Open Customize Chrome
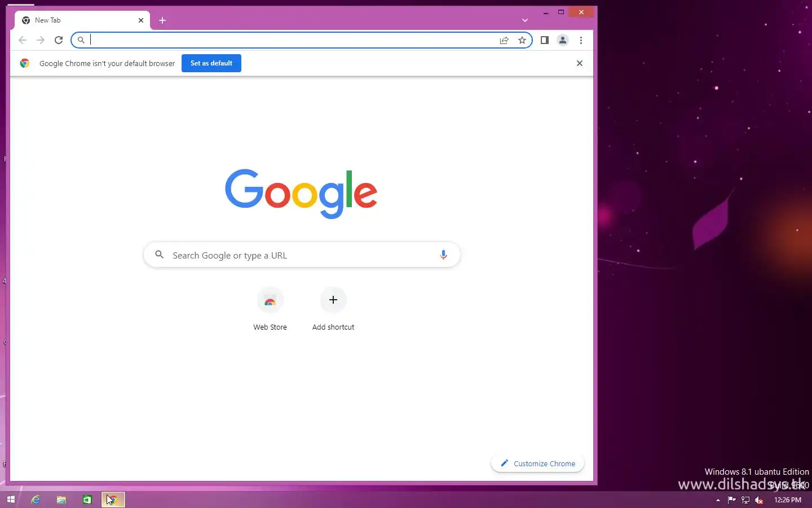This screenshot has height=508, width=812. point(538,463)
